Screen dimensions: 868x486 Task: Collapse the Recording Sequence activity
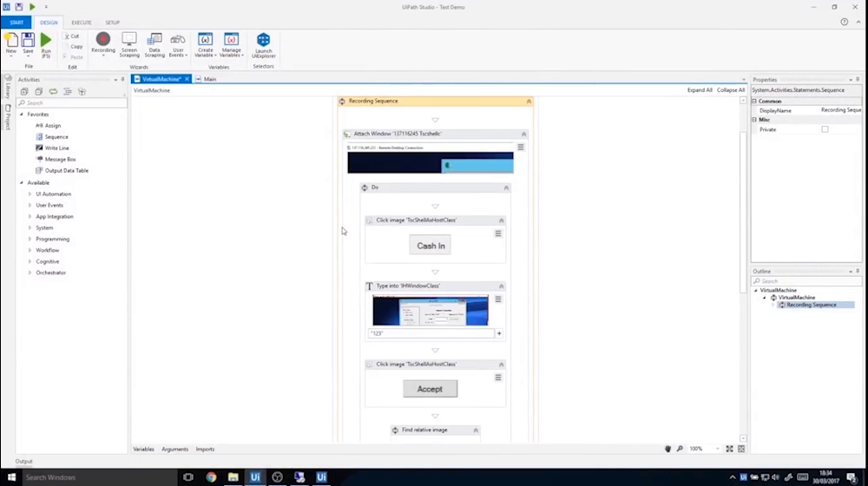[529, 102]
